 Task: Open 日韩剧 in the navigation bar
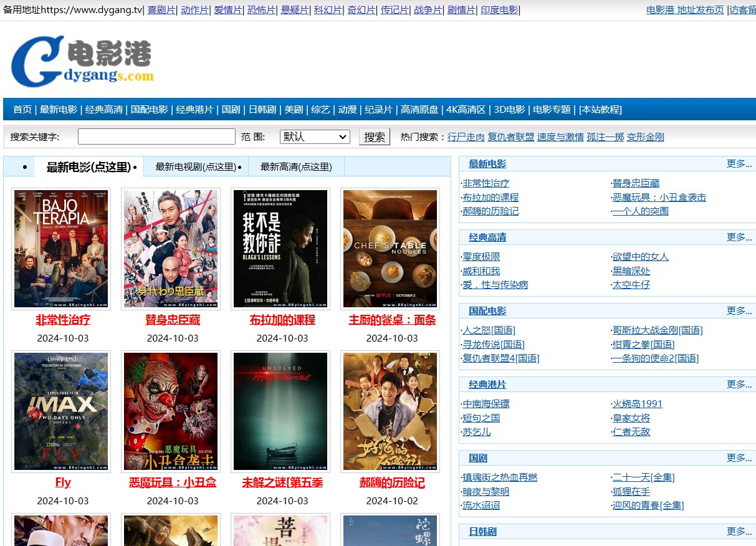click(x=262, y=110)
